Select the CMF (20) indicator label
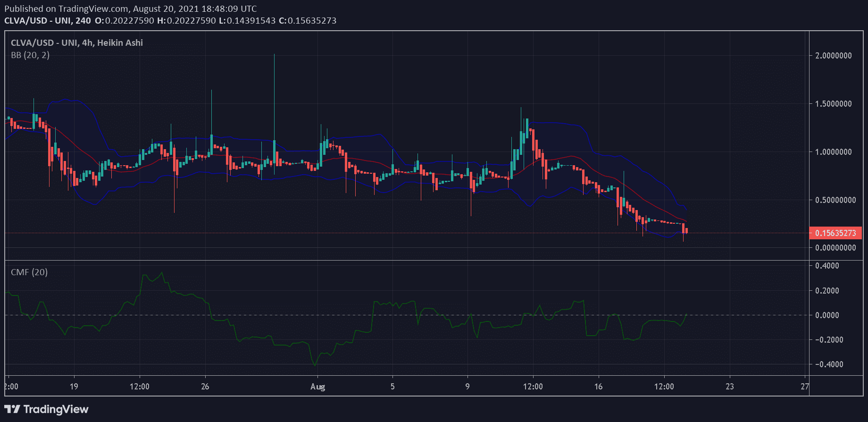868x422 pixels. coord(29,272)
